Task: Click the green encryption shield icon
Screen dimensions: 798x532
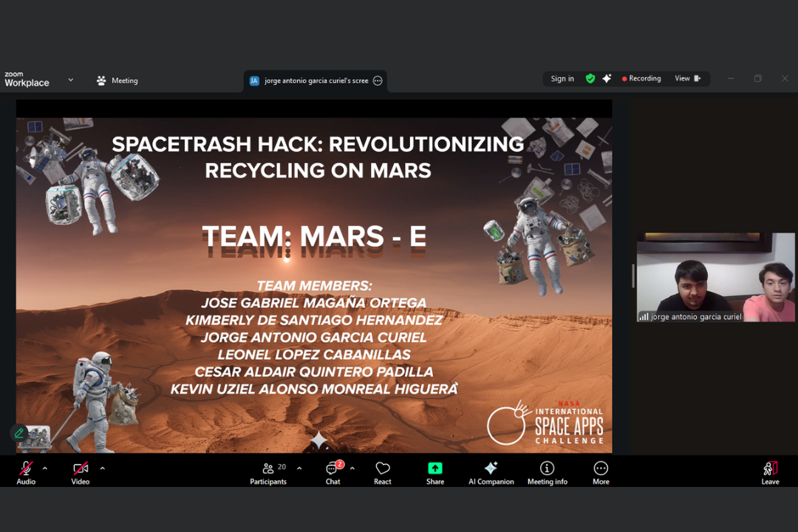Action: [x=590, y=79]
